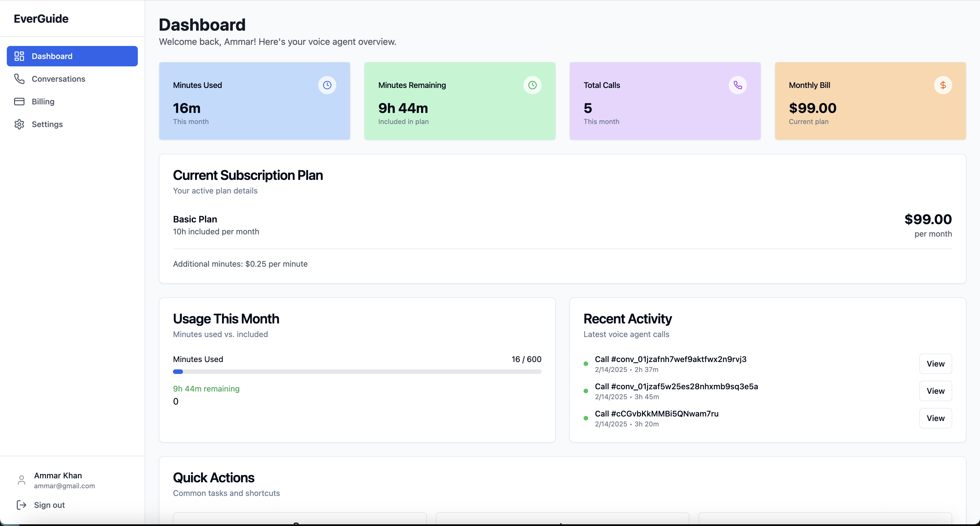Click Sign out text link
Screen dimensions: 980x526
click(49, 505)
